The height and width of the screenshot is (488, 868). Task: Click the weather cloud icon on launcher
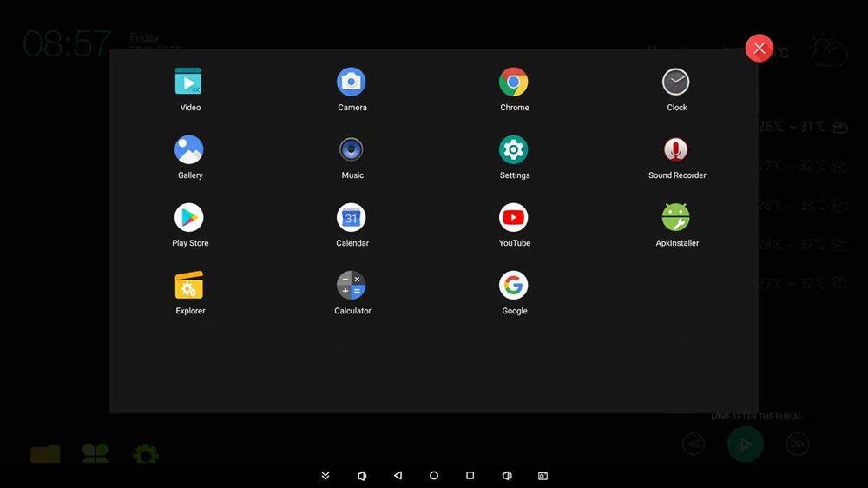point(828,49)
